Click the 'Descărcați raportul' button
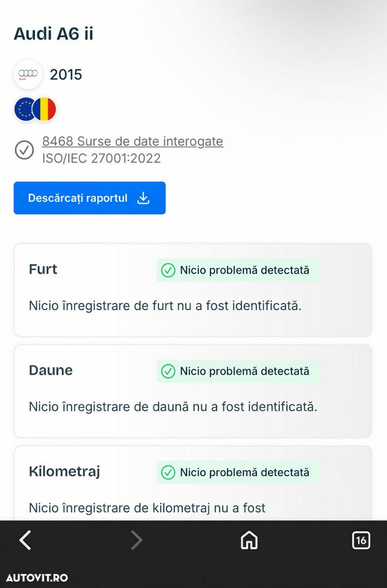This screenshot has height=588, width=387. click(x=90, y=198)
